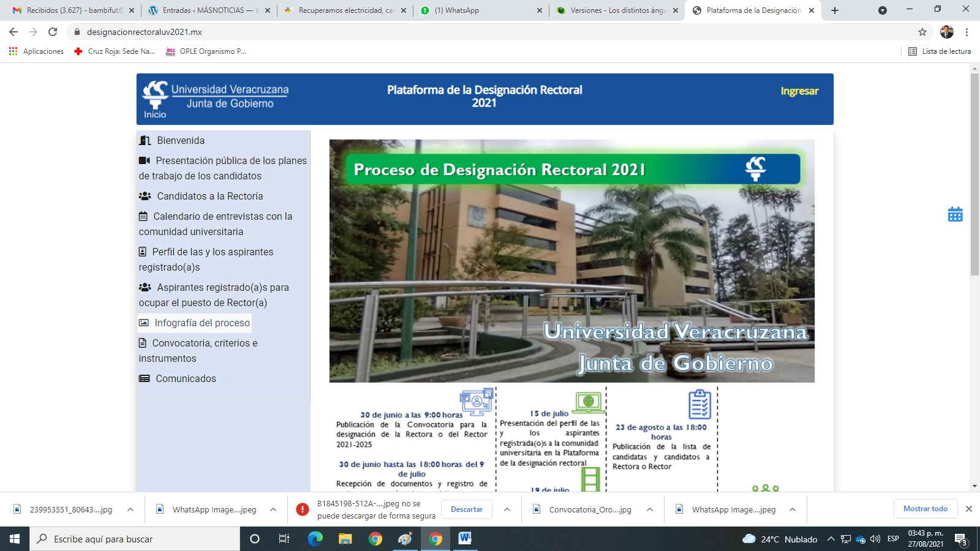Open Chrome three-dot menu
Viewport: 980px width, 551px height.
(x=967, y=32)
